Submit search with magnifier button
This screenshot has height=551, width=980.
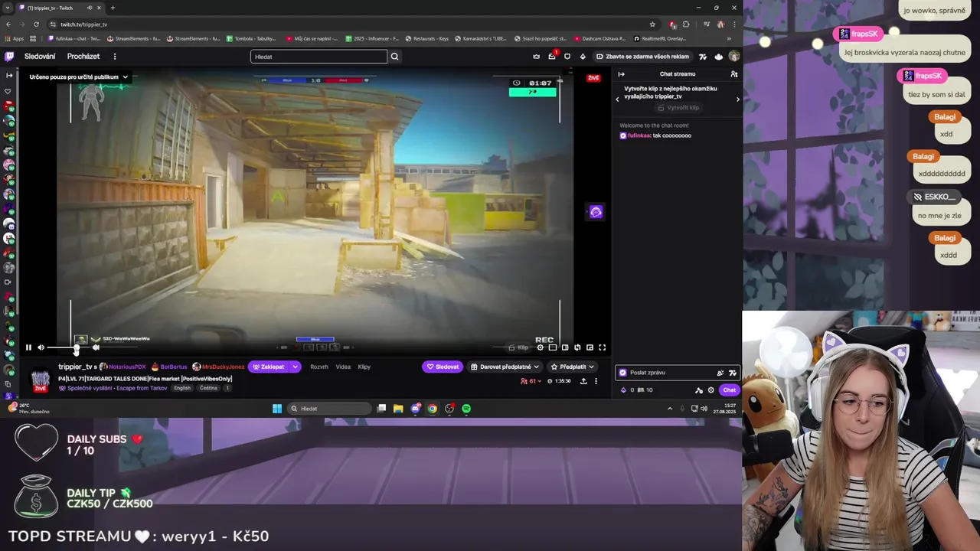394,56
